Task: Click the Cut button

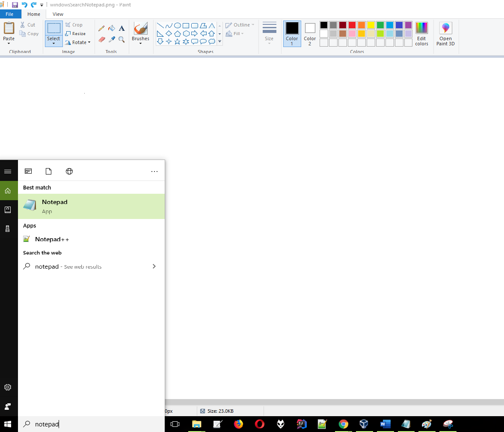Action: (x=28, y=25)
